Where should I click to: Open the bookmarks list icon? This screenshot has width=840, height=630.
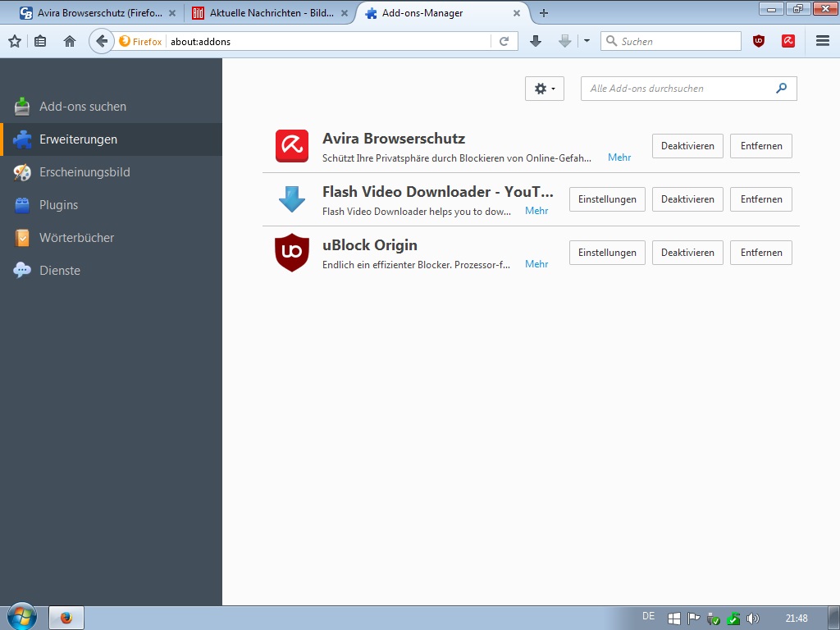click(40, 41)
